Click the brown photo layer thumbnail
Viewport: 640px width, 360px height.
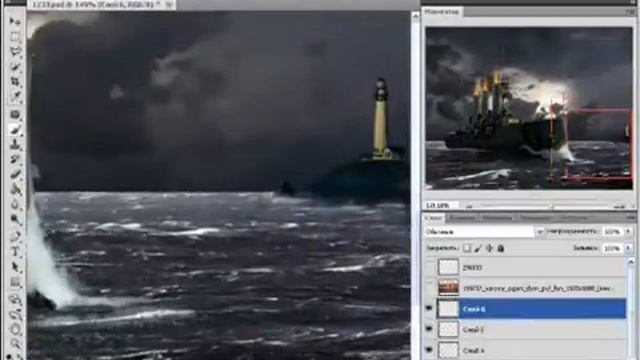[x=448, y=288]
